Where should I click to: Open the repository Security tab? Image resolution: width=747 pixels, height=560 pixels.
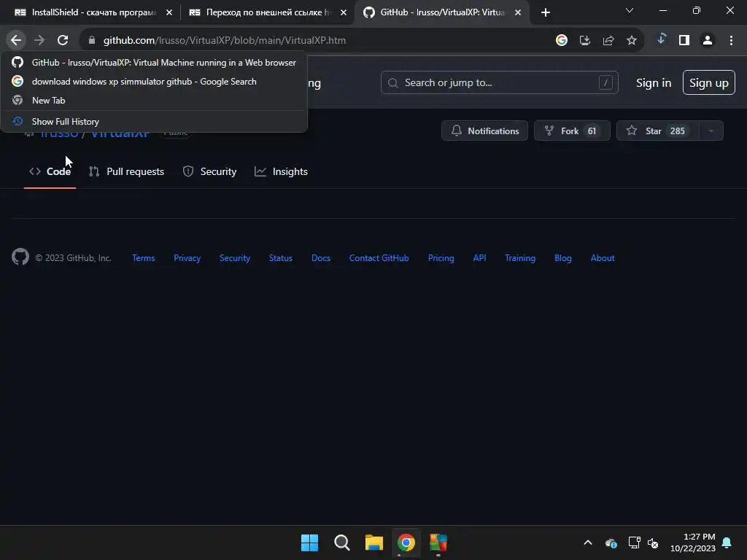click(x=209, y=171)
